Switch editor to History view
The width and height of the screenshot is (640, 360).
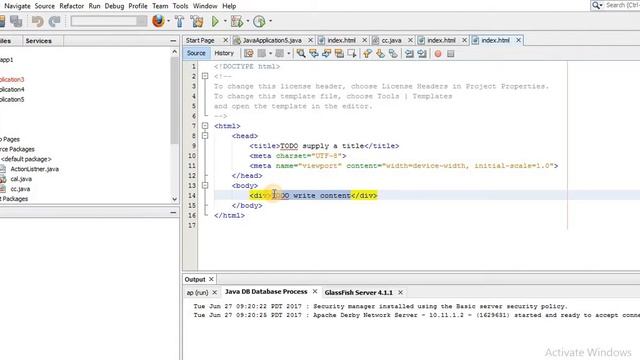tap(224, 53)
